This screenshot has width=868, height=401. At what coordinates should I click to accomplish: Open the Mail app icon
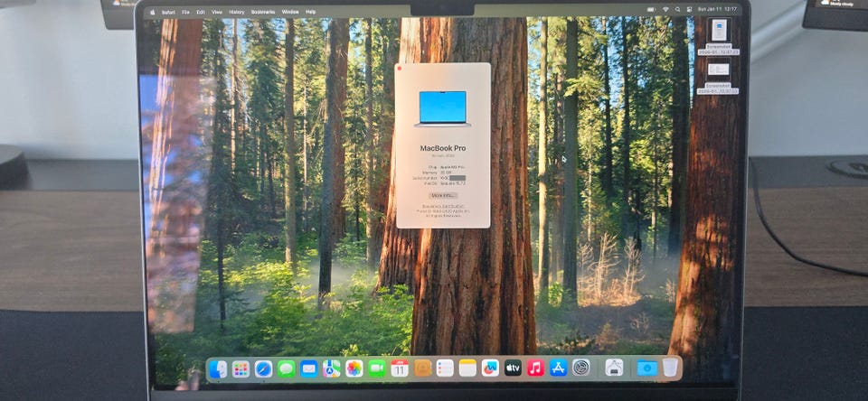[x=309, y=368]
